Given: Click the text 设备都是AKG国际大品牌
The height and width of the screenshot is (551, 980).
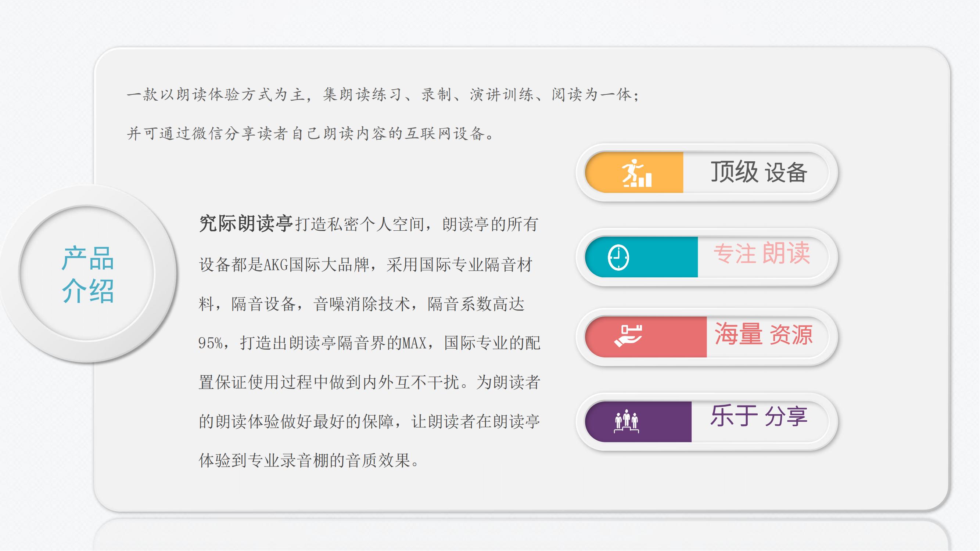Looking at the screenshot, I should (284, 264).
